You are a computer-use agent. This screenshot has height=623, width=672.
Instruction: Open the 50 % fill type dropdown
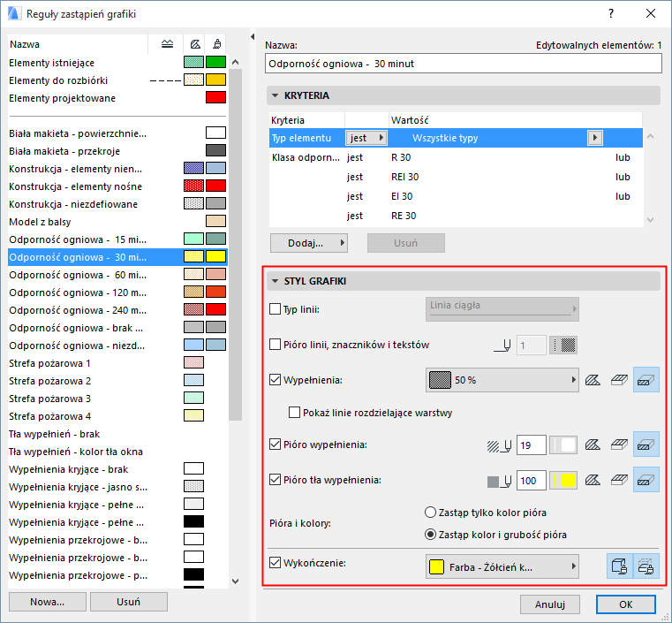pos(502,380)
